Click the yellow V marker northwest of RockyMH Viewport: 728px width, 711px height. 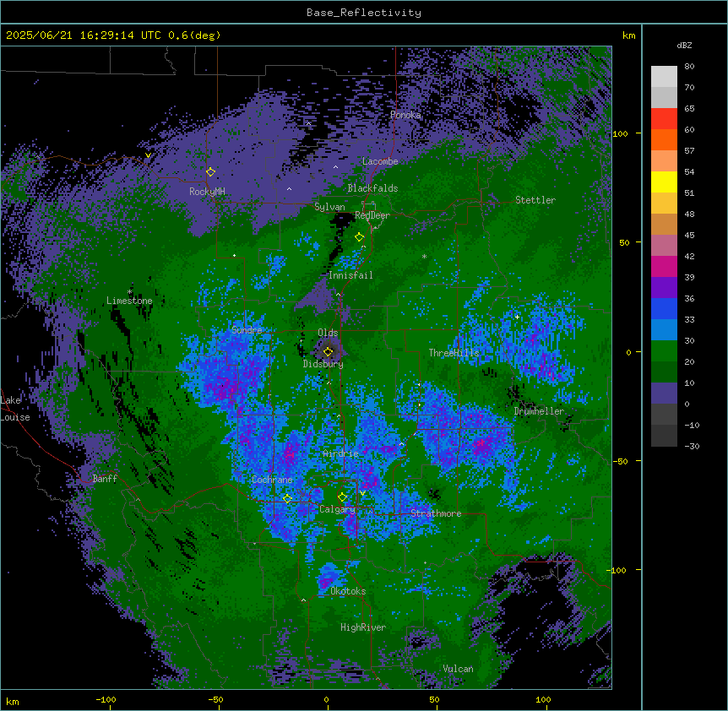click(148, 155)
